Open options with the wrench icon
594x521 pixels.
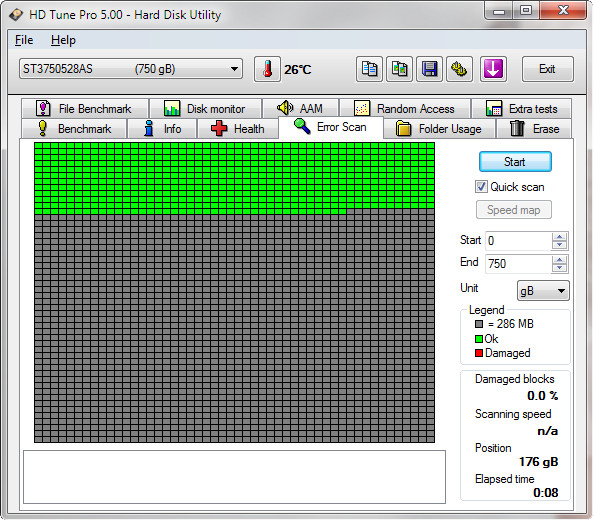point(459,69)
